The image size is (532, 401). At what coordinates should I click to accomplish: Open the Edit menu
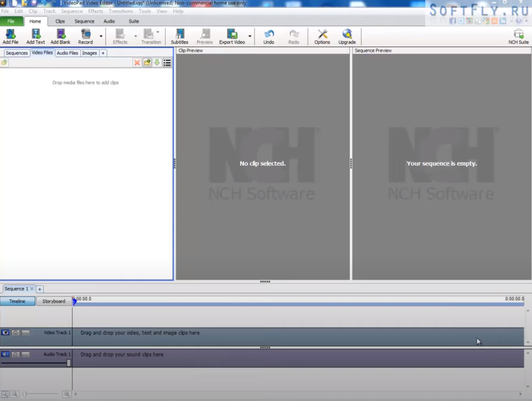pos(19,11)
